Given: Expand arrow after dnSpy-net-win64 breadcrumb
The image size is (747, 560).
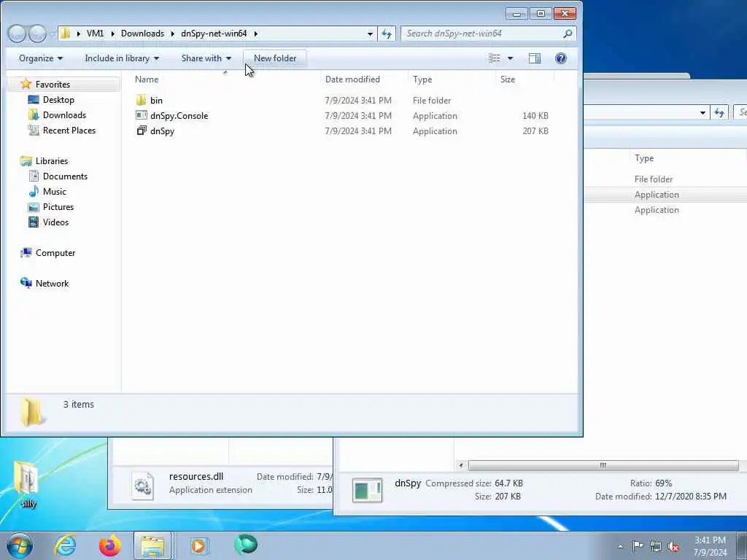Looking at the screenshot, I should (x=256, y=34).
